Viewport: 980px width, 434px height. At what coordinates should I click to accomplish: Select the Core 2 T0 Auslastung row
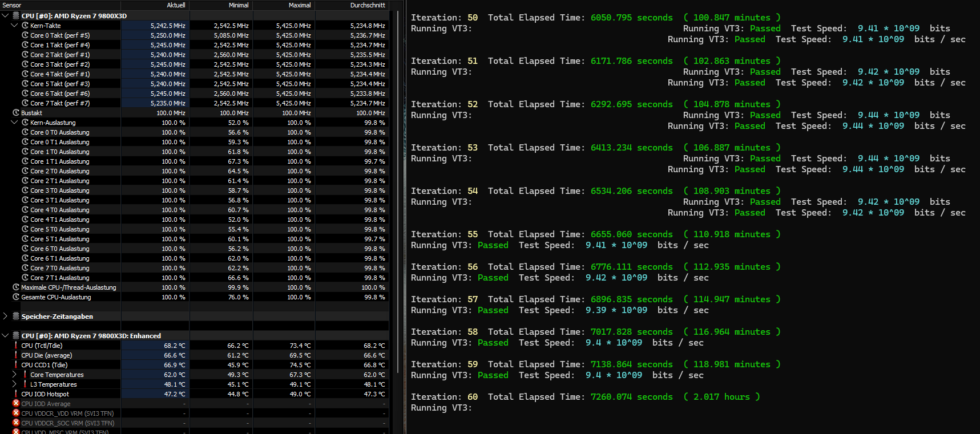pyautogui.click(x=195, y=171)
